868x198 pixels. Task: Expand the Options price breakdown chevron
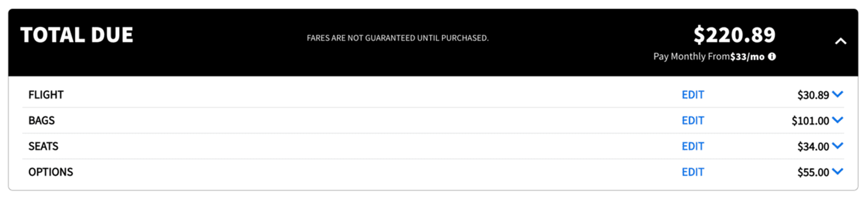[x=838, y=171]
